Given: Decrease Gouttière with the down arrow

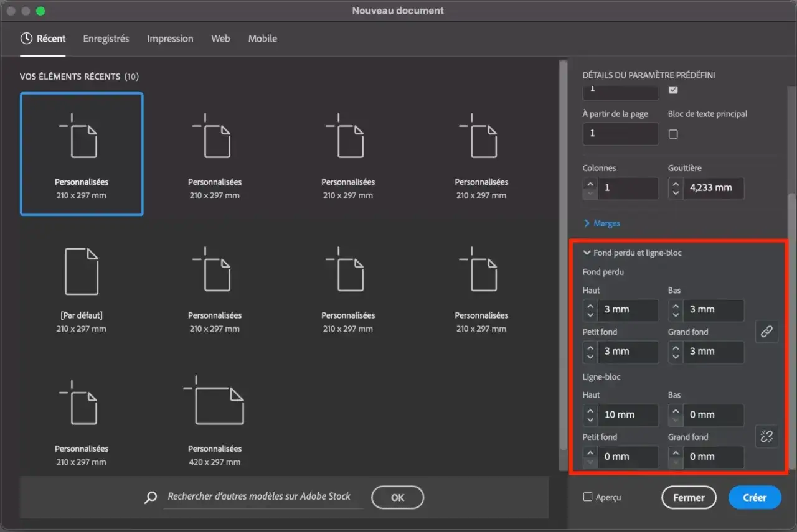Looking at the screenshot, I should 676,194.
